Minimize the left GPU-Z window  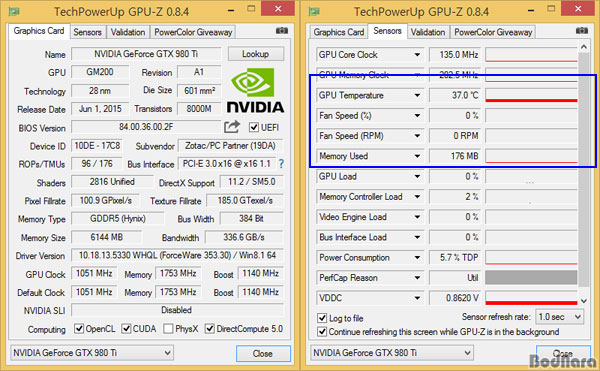[x=231, y=10]
